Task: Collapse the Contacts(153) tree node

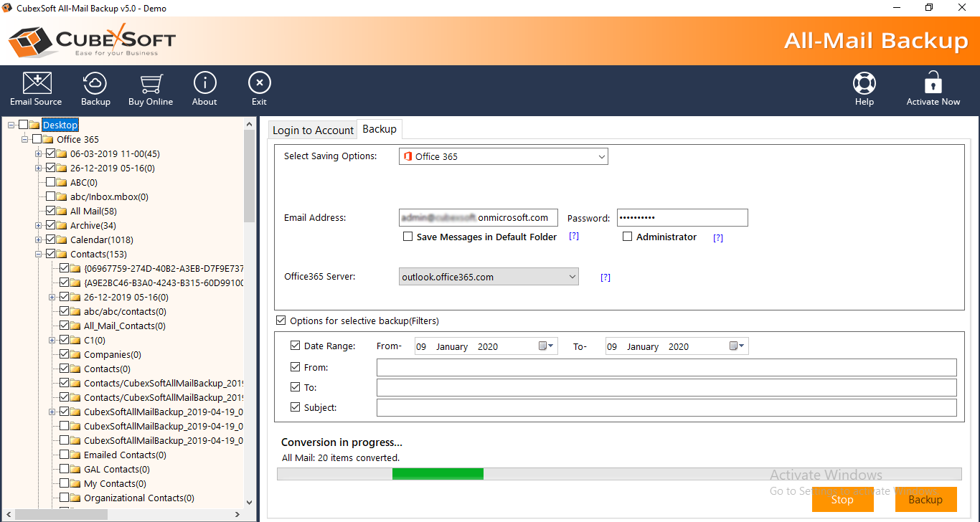Action: point(38,254)
